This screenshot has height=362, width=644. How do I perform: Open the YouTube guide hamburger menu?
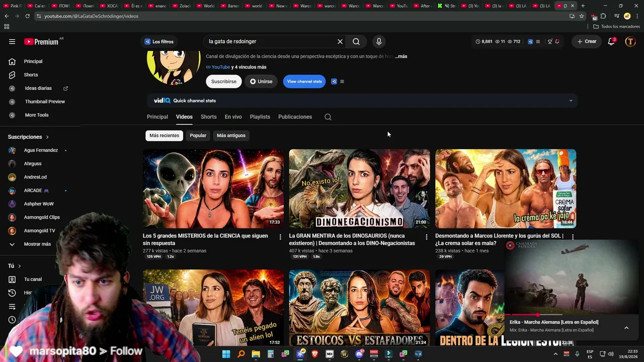click(x=12, y=42)
